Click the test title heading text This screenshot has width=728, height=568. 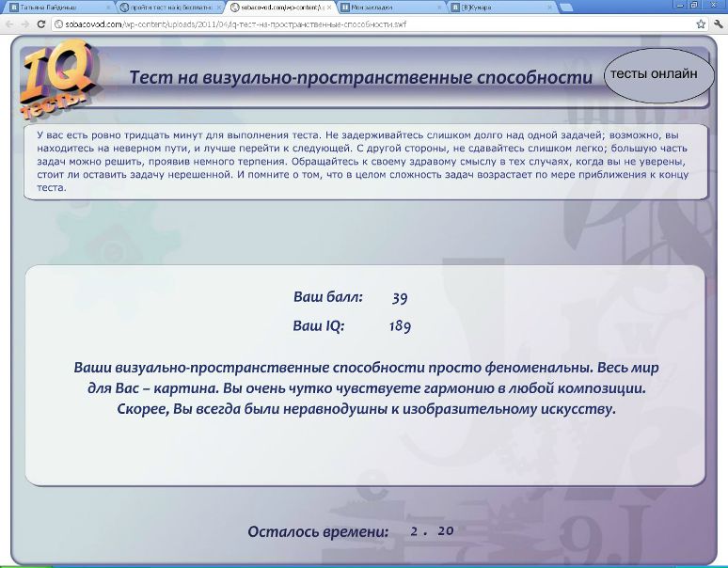click(360, 77)
